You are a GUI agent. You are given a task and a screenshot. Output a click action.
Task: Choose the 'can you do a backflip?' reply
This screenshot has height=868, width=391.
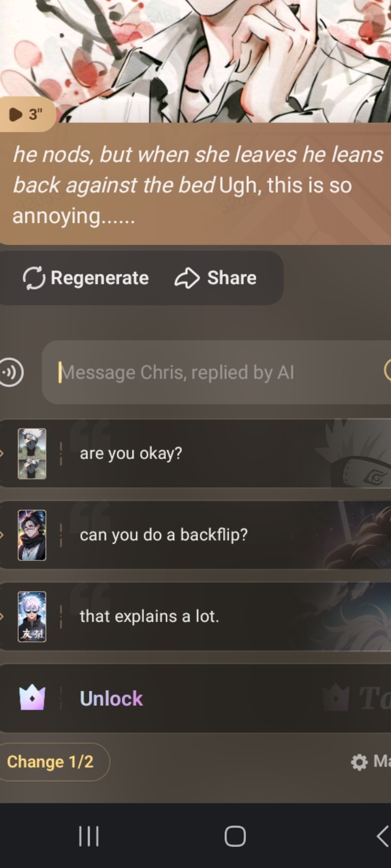point(195,535)
